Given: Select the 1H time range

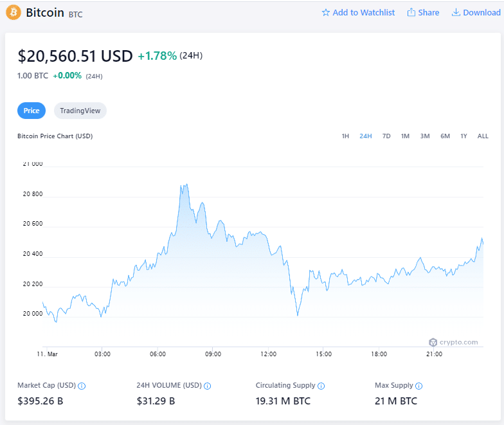Looking at the screenshot, I should point(345,136).
